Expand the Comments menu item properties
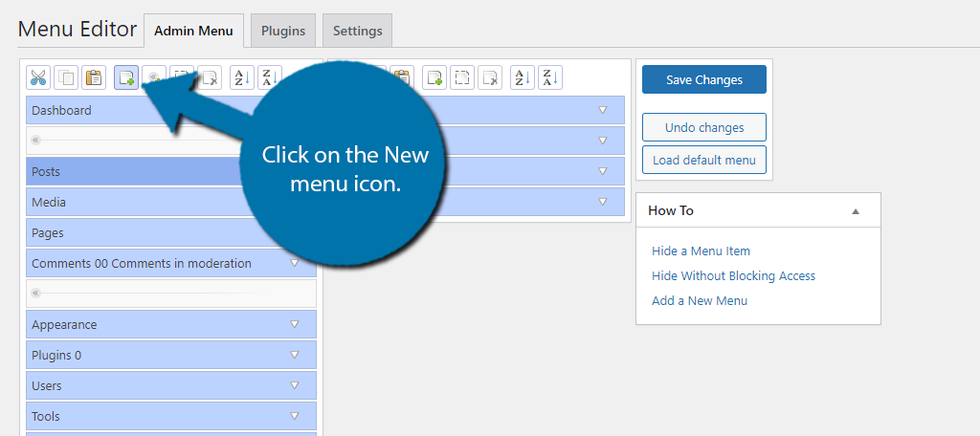This screenshot has width=980, height=436. [295, 263]
